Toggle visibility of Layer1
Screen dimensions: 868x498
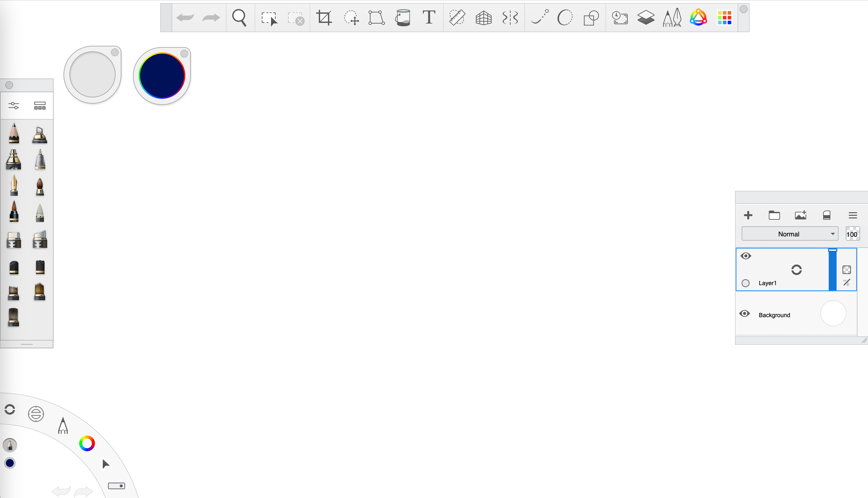746,256
